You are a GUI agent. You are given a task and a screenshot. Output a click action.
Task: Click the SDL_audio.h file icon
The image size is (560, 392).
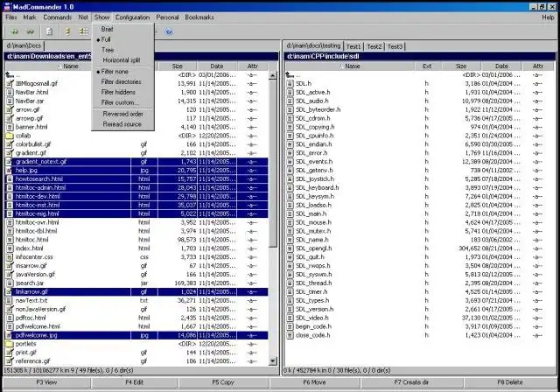click(290, 101)
